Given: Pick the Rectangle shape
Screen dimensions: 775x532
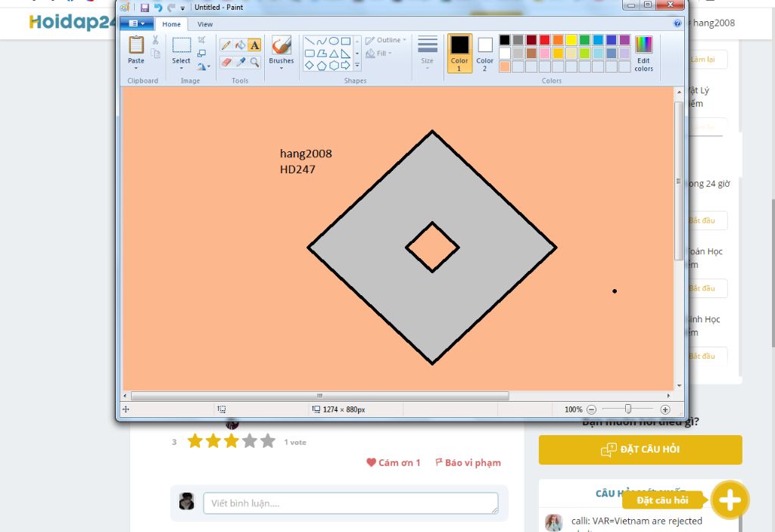Looking at the screenshot, I should coord(345,41).
